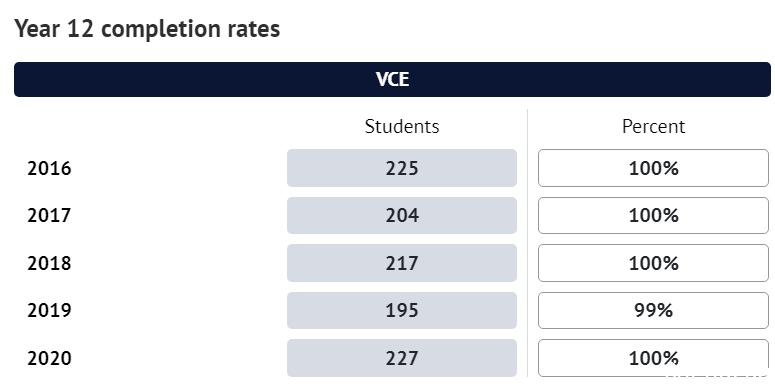Image resolution: width=775 pixels, height=384 pixels.
Task: Select the Year 12 completion rates heading
Action: [147, 29]
